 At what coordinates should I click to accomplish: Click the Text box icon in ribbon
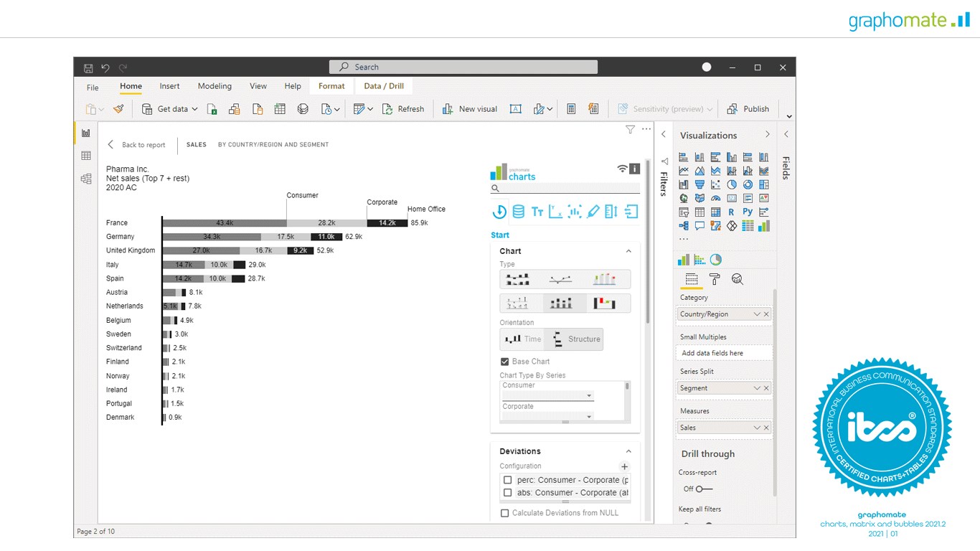pos(515,109)
